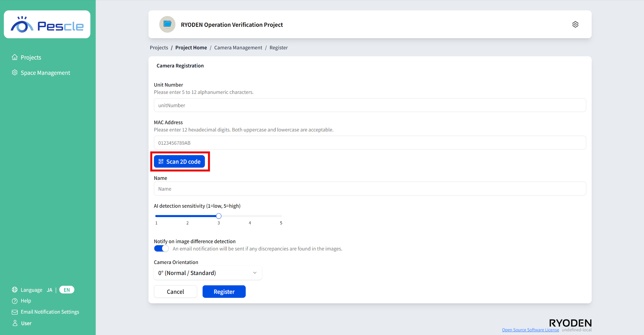Screen dimensions: 644x335
Task: Open Projects breadcrumb link
Action: pyautogui.click(x=159, y=48)
